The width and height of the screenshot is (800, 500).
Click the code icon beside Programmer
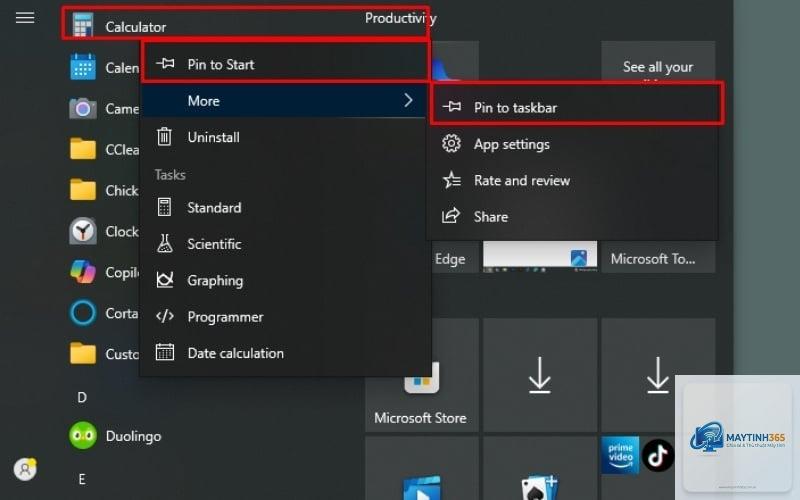tap(164, 316)
